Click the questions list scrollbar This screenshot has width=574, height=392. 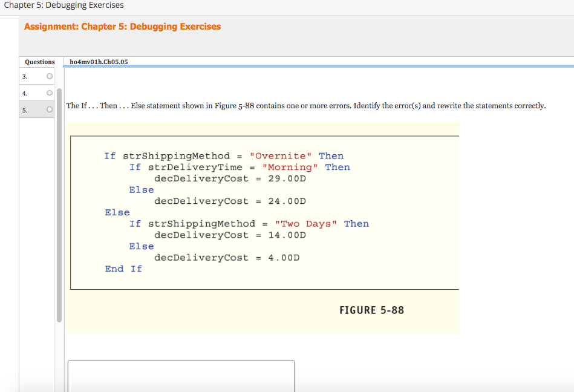pyautogui.click(x=59, y=205)
